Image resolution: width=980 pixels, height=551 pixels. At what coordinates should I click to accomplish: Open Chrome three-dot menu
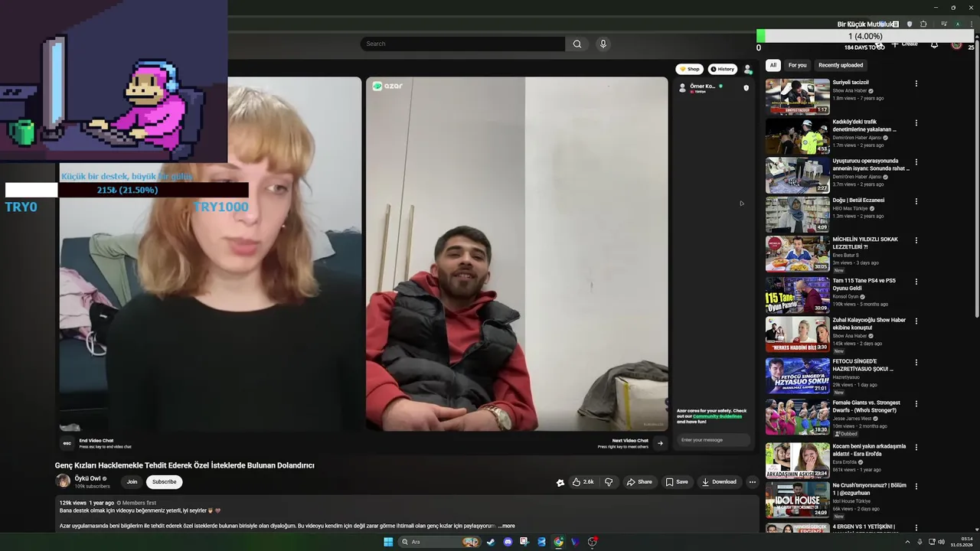(971, 24)
